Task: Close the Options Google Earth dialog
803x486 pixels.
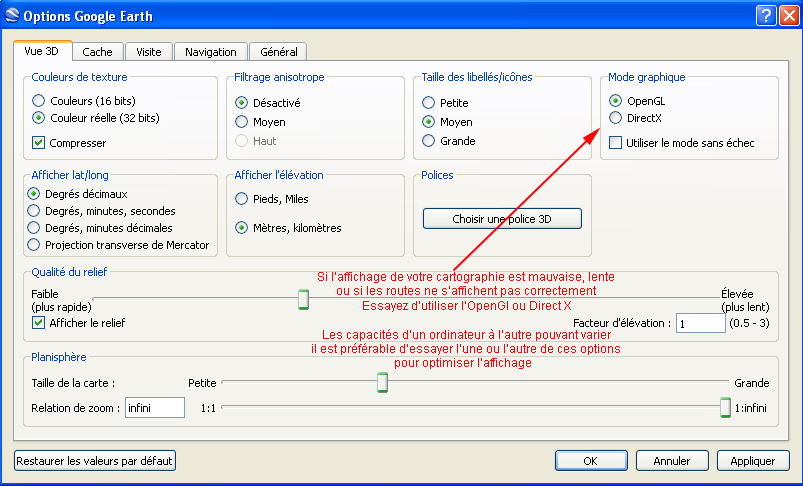Action: point(789,15)
